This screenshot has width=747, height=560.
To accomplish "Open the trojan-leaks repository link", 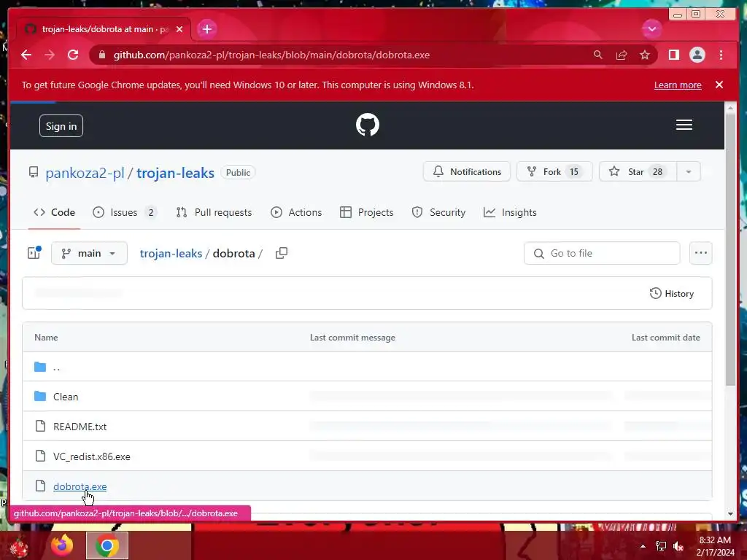I will [x=175, y=173].
